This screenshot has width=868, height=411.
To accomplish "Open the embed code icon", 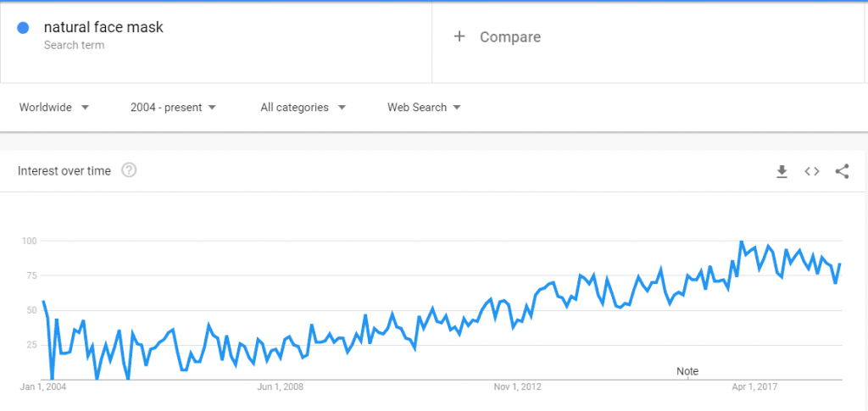I will (x=811, y=172).
